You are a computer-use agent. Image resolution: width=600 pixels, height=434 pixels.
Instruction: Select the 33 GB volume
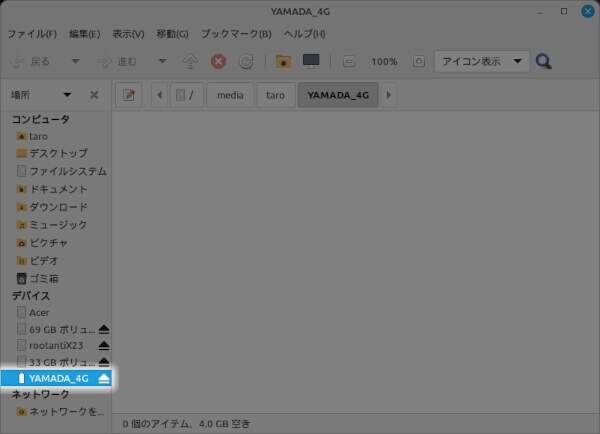56,362
